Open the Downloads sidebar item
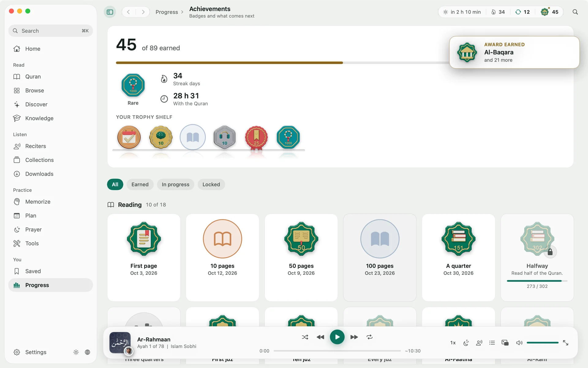Screen dimensions: 588x368 51,174
